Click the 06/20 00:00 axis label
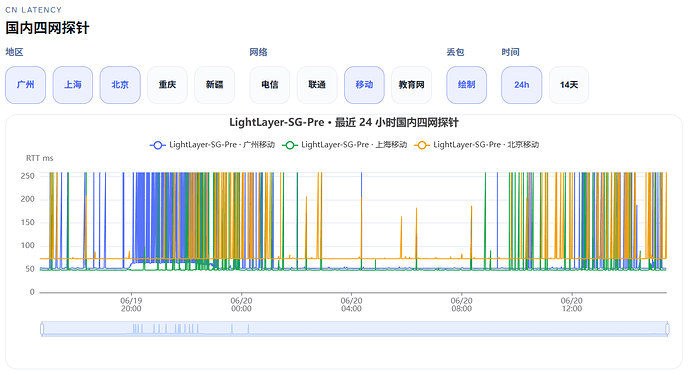690x375 pixels. (x=241, y=305)
